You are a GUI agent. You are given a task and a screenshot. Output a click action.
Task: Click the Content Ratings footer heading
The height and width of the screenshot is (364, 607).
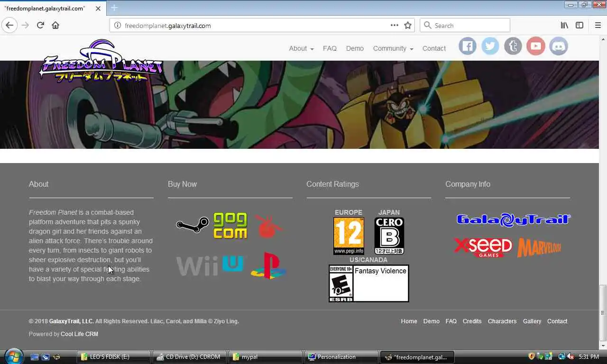pos(332,184)
